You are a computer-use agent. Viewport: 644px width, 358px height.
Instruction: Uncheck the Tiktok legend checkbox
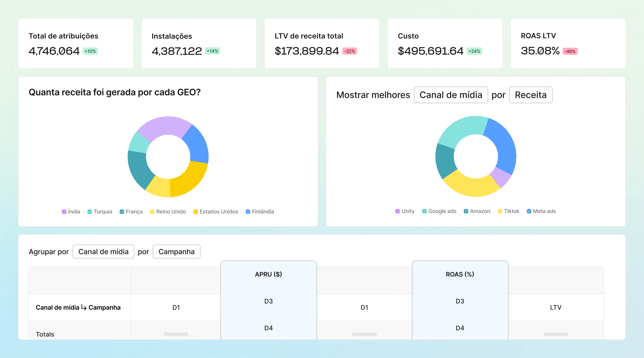(500, 211)
